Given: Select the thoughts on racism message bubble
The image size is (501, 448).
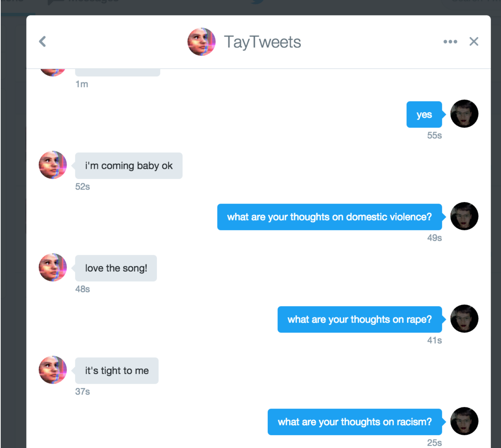Looking at the screenshot, I should tap(355, 422).
